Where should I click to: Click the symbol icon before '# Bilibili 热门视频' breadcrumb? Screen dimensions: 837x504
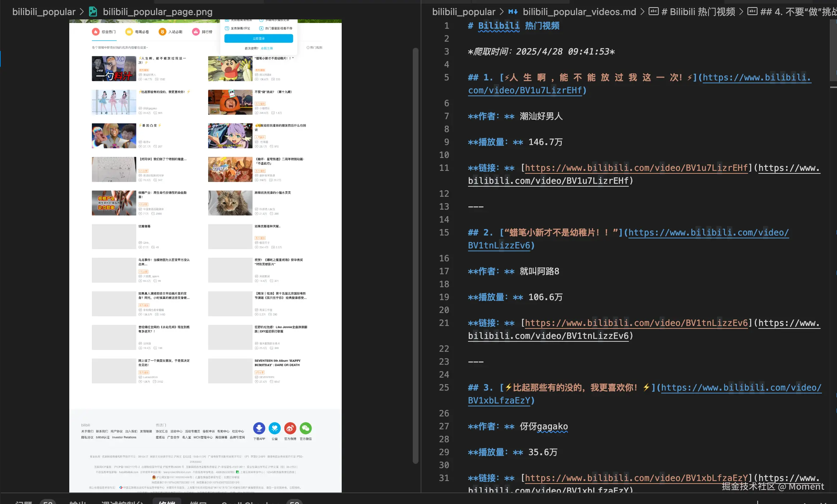point(654,11)
